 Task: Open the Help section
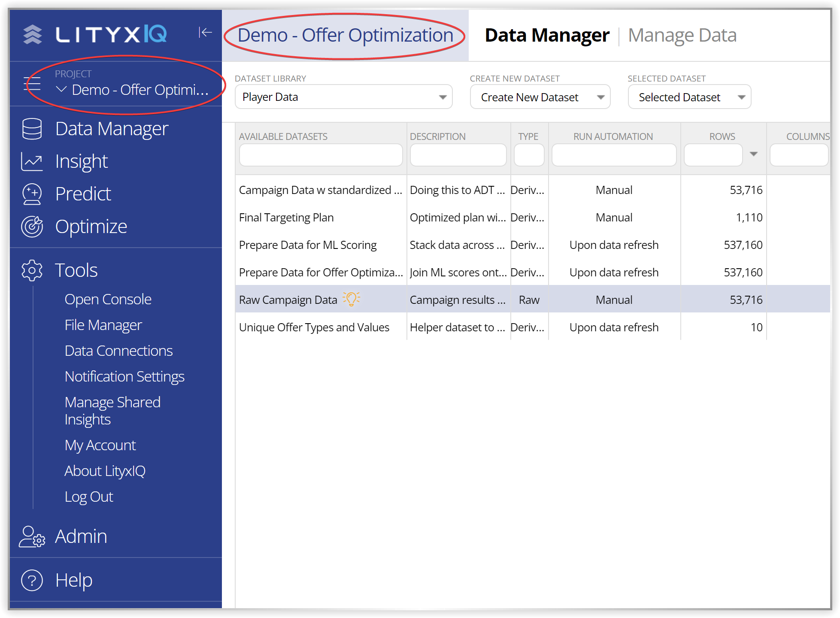click(x=74, y=580)
